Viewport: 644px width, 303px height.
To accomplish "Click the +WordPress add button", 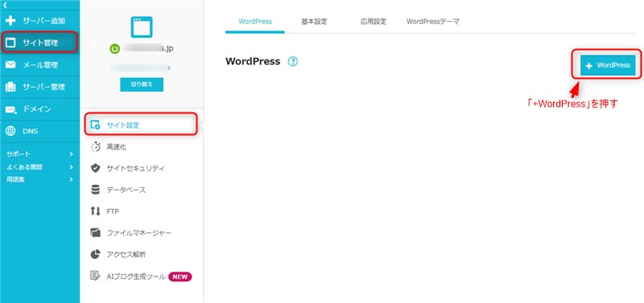I will coord(608,65).
